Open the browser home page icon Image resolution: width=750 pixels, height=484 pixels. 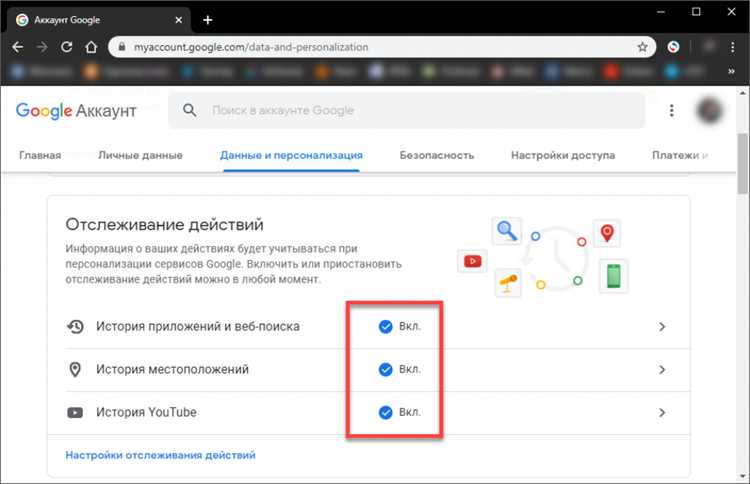[x=91, y=47]
